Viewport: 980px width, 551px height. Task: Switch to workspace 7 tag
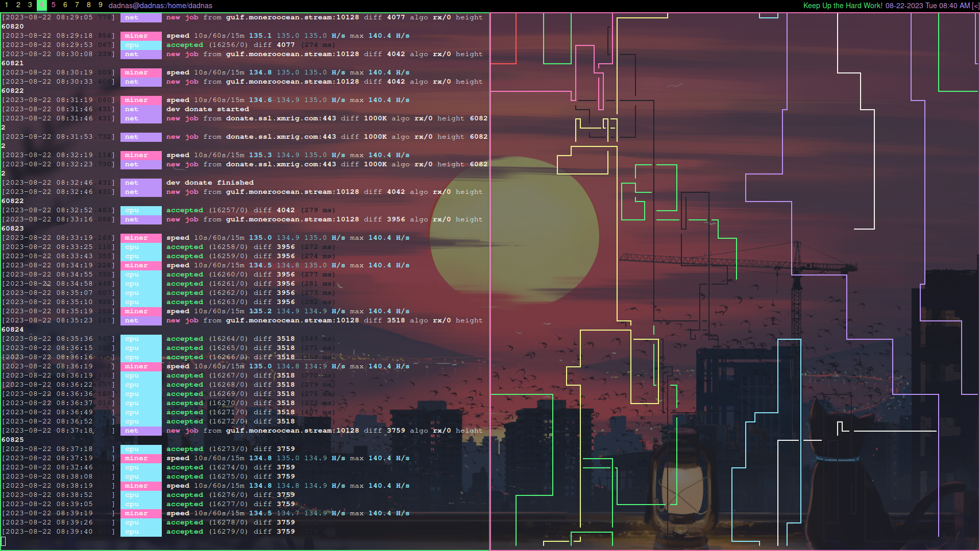[77, 5]
